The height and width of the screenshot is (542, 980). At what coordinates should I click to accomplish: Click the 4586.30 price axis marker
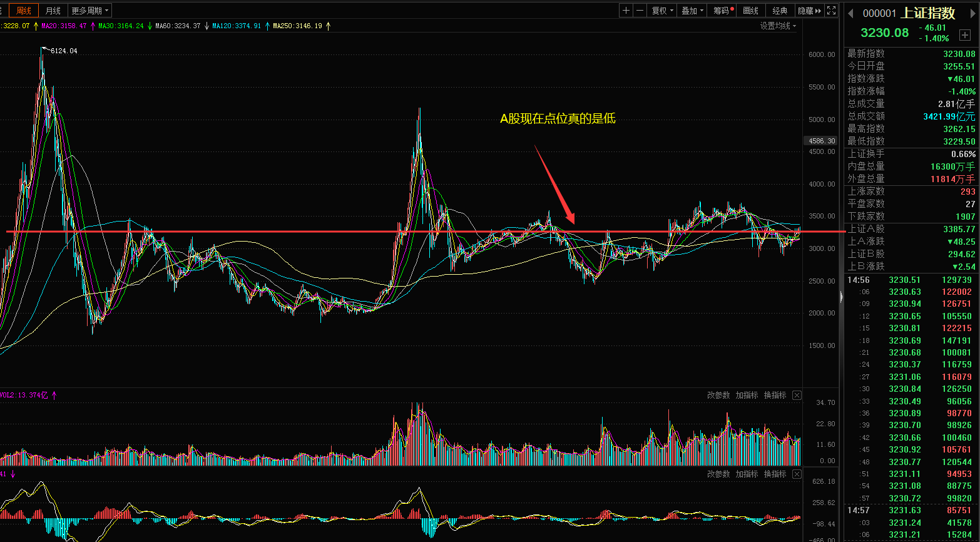pyautogui.click(x=821, y=141)
